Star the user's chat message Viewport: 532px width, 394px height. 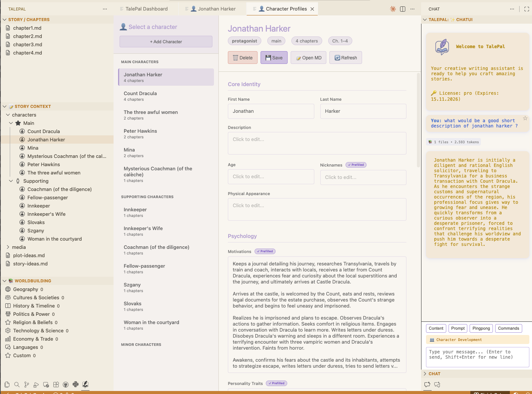[x=525, y=118]
